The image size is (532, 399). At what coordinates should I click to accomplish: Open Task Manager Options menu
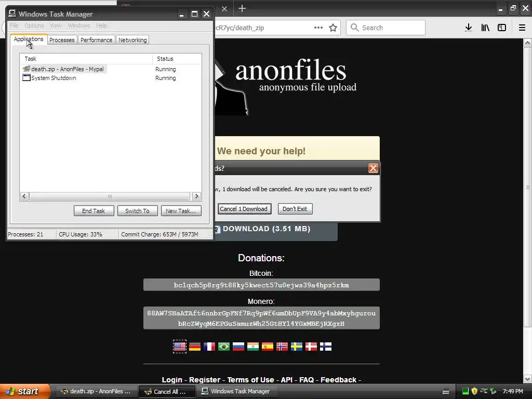[34, 25]
